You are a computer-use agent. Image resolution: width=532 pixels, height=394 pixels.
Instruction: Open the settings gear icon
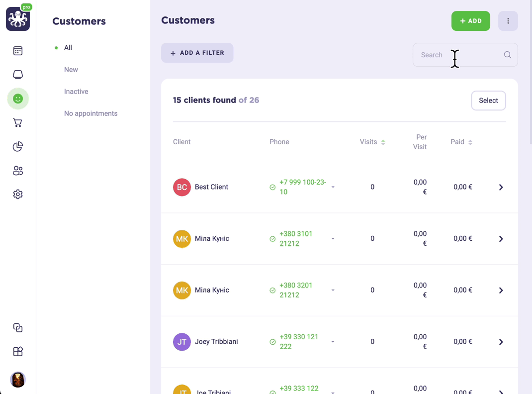(17, 194)
